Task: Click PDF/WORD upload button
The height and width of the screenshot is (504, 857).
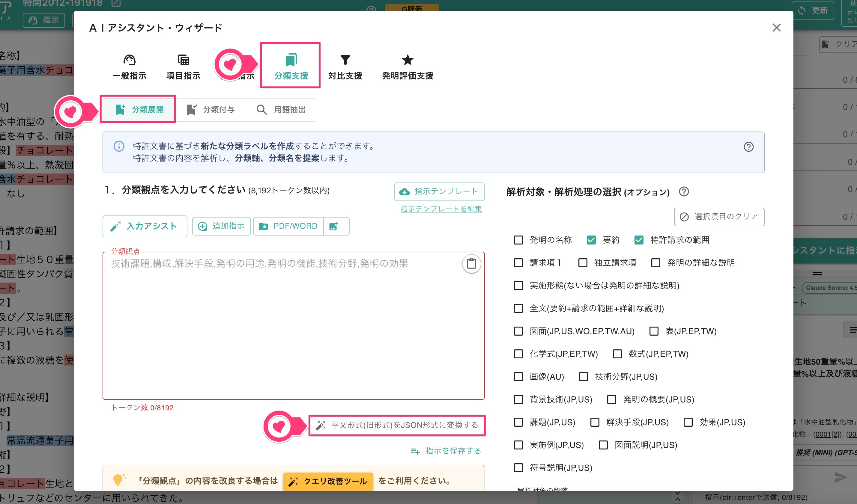Action: [x=288, y=226]
